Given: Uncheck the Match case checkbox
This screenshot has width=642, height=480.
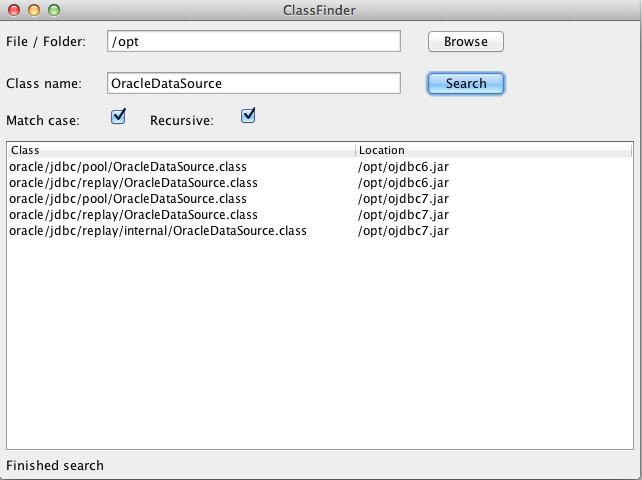Looking at the screenshot, I should [x=118, y=116].
